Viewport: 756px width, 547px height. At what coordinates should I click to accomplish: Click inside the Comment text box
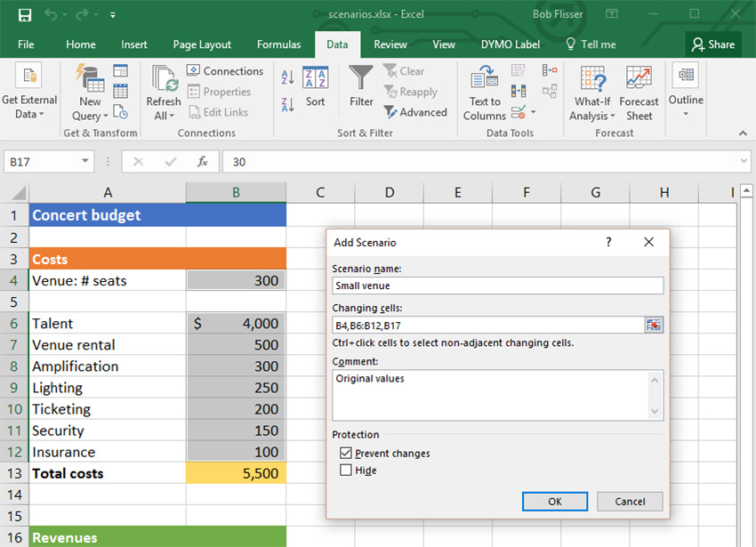coord(497,395)
